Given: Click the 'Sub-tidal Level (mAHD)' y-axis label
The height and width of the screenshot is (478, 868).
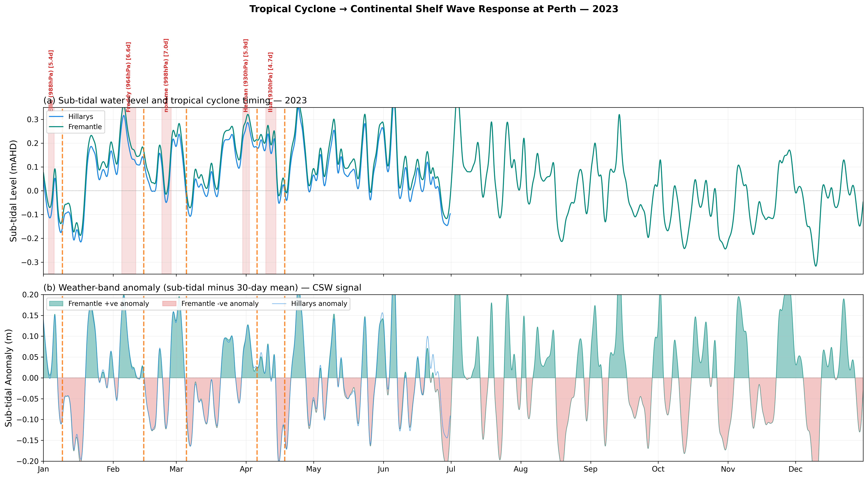Looking at the screenshot, I should tap(13, 191).
